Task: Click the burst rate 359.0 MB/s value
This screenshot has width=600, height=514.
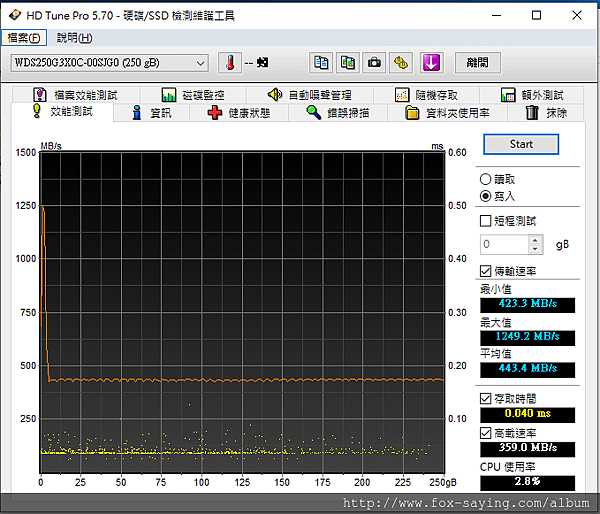Action: (x=527, y=449)
